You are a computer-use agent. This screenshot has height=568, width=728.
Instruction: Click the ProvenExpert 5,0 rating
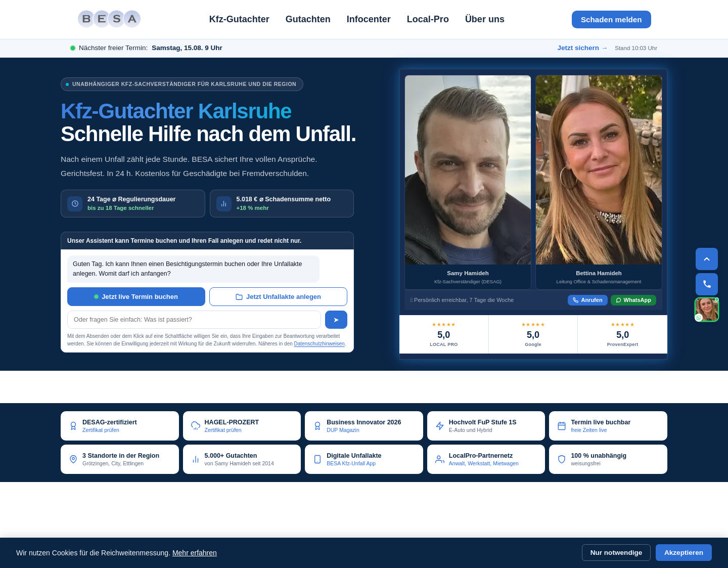(x=622, y=334)
